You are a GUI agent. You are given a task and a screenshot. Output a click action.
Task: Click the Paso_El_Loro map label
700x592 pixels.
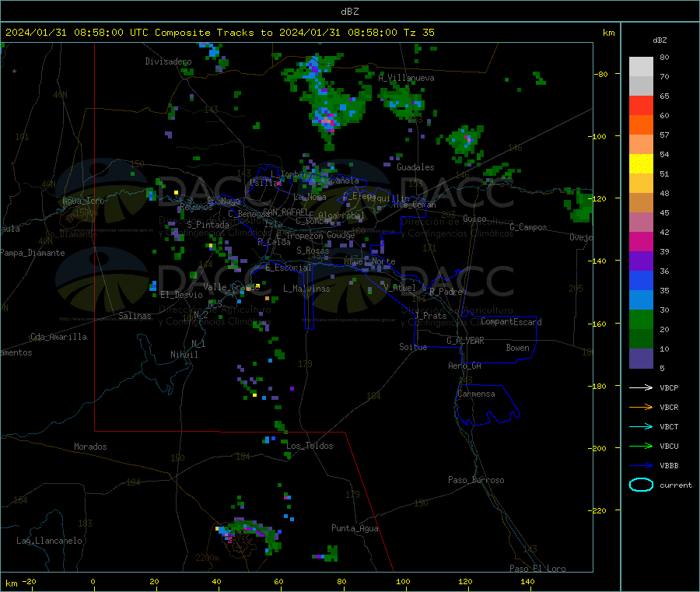[x=537, y=569]
